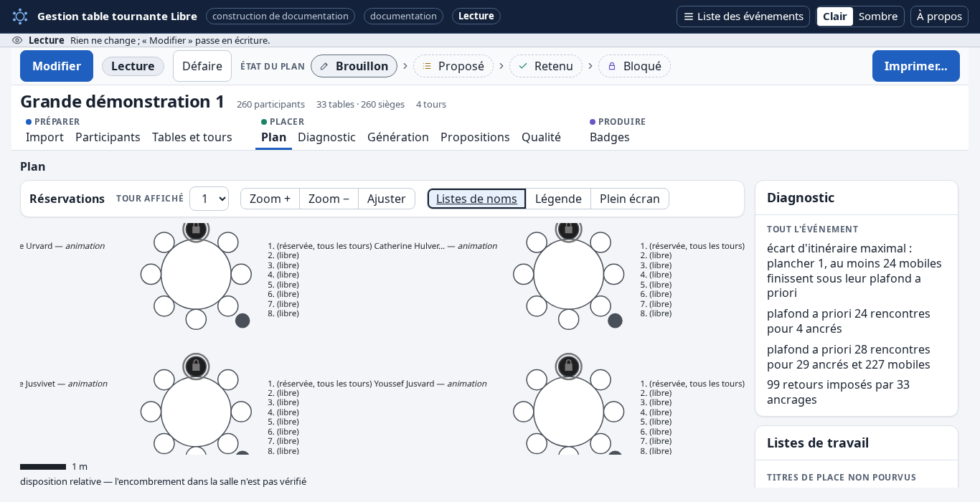
Task: Click the eye icon beside Lecture status
Action: [x=17, y=40]
